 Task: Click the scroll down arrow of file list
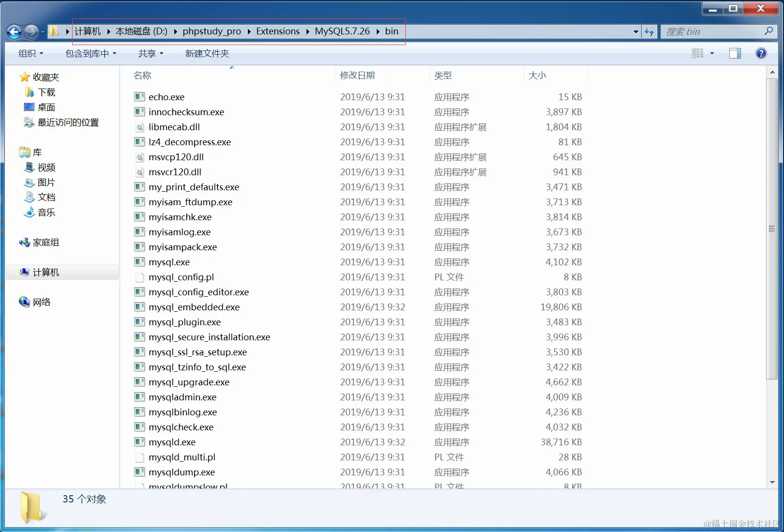click(772, 482)
